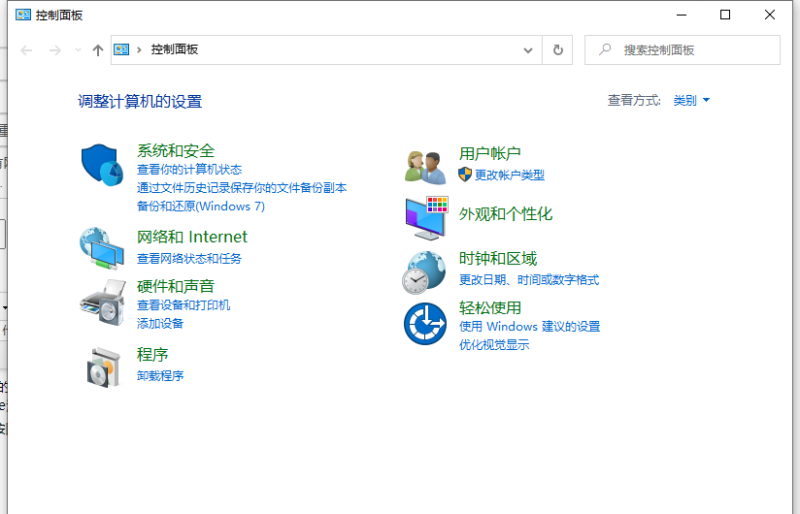Open the 硬件和声音 printer icon
The height and width of the screenshot is (514, 800).
pyautogui.click(x=103, y=303)
